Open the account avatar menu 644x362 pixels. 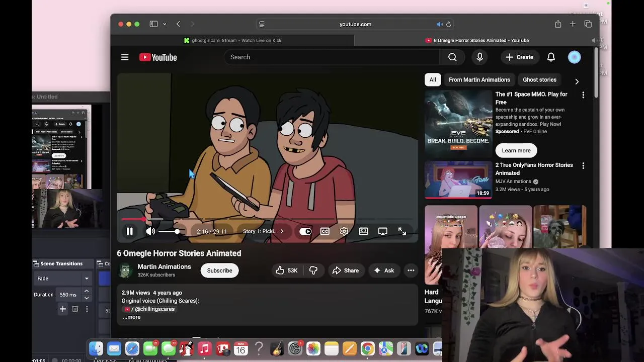(x=574, y=57)
